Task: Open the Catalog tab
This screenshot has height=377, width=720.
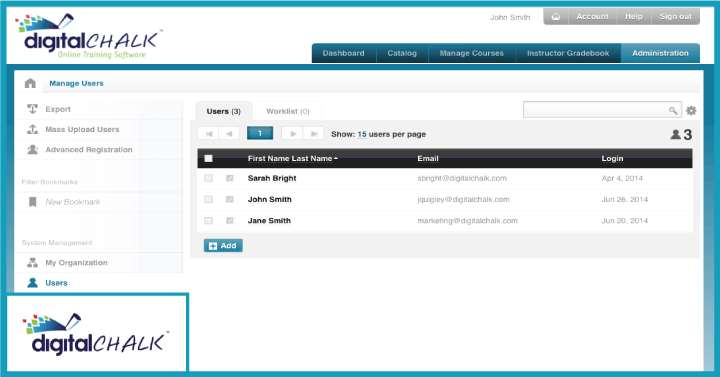Action: (x=402, y=53)
